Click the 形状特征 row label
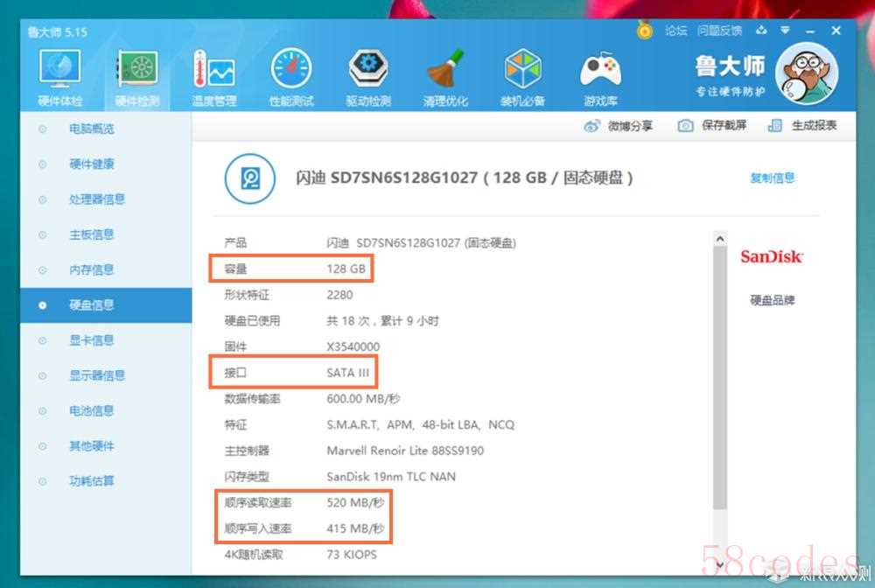875x588 pixels. [247, 295]
